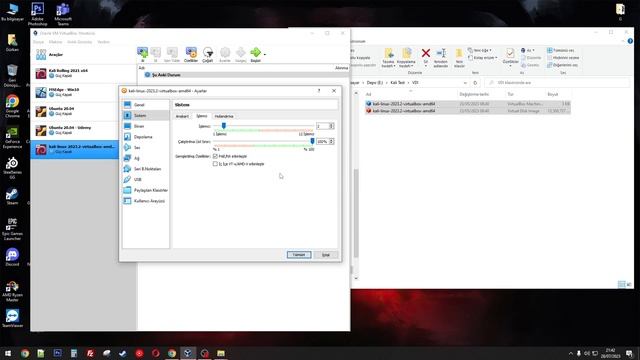The width and height of the screenshot is (640, 360).
Task: Open the Başlat dropdown arrow
Action: pyautogui.click(x=264, y=54)
